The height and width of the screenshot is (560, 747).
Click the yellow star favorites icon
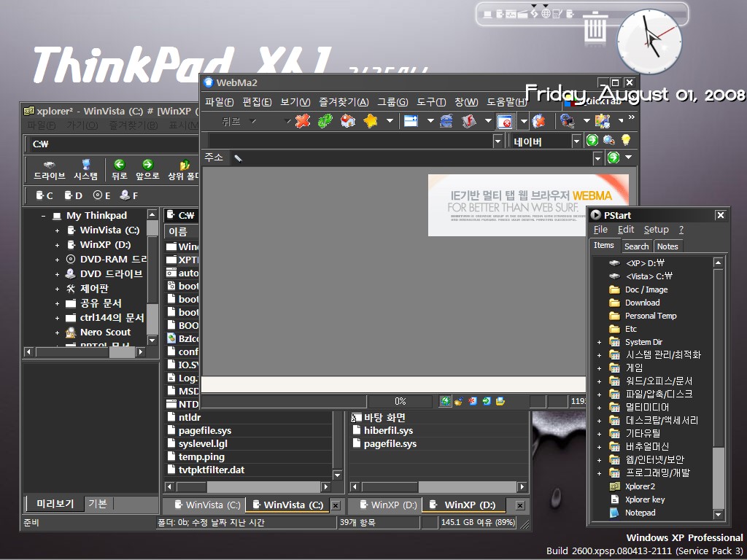370,121
